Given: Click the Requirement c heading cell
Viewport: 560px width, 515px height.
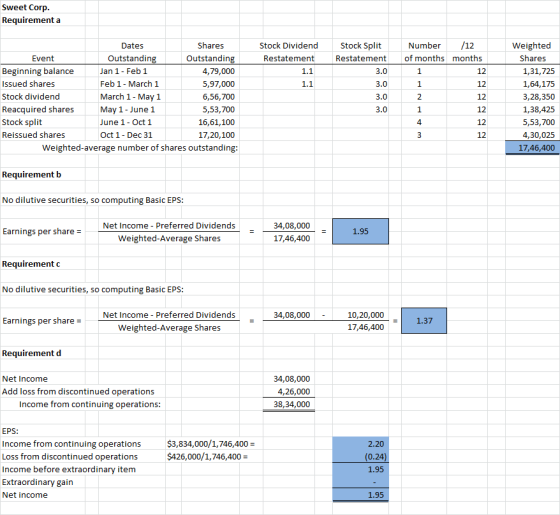Looking at the screenshot, I should pos(31,264).
